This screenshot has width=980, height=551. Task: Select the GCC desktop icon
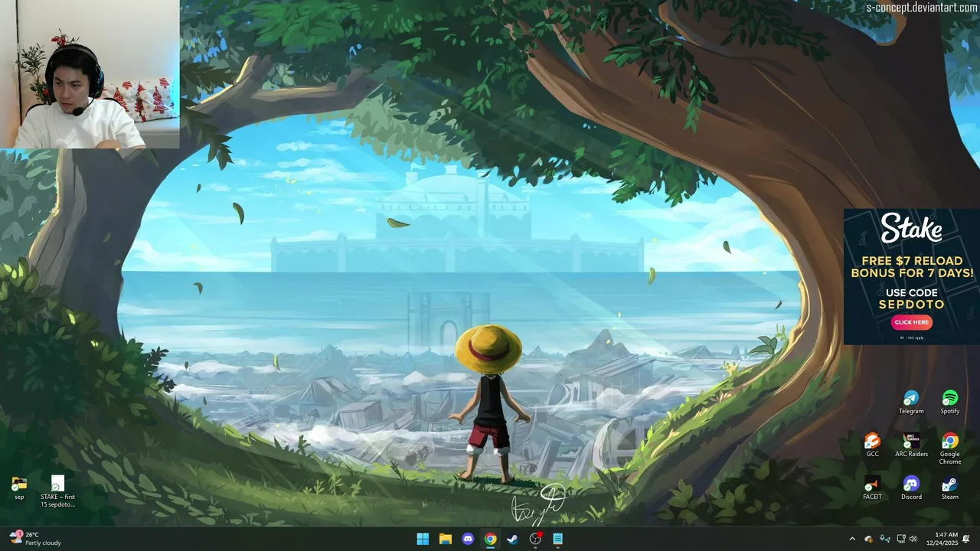[x=872, y=445]
